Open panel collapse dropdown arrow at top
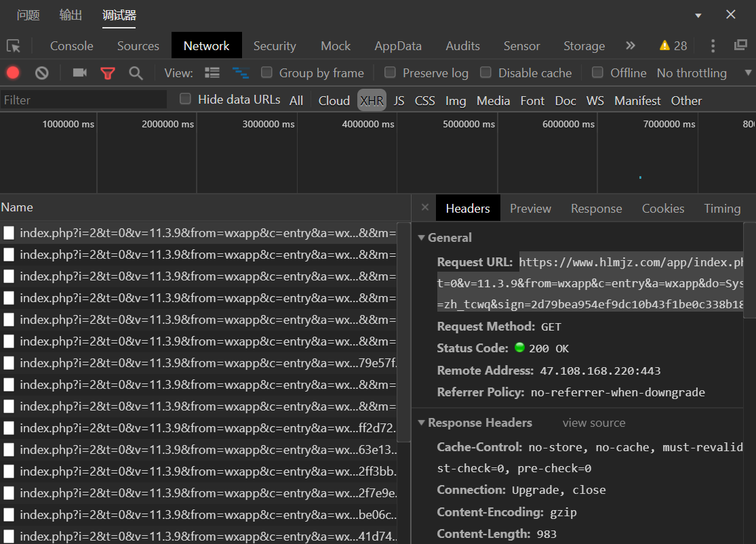Viewport: 756px width, 544px height. coord(698,16)
